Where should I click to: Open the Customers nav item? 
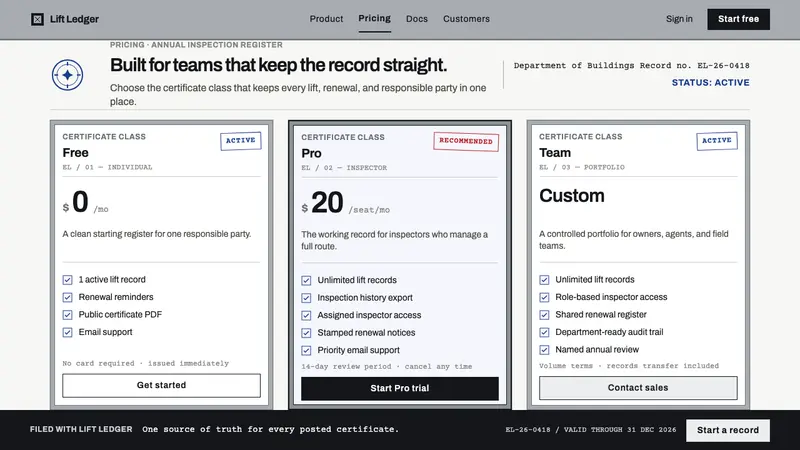466,19
